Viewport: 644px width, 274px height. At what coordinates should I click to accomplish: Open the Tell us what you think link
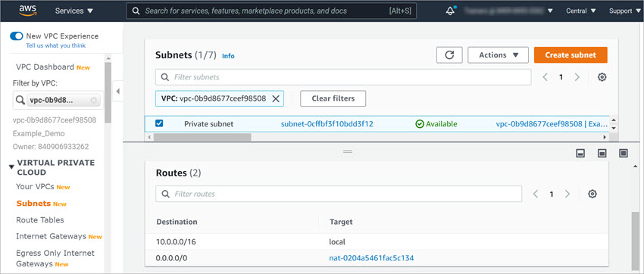coord(56,45)
